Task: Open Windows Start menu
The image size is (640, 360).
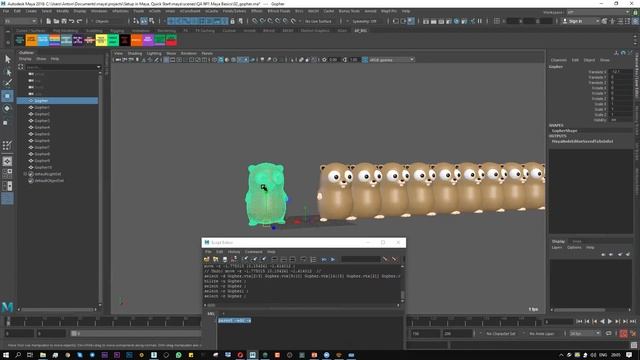Action: click(6, 355)
